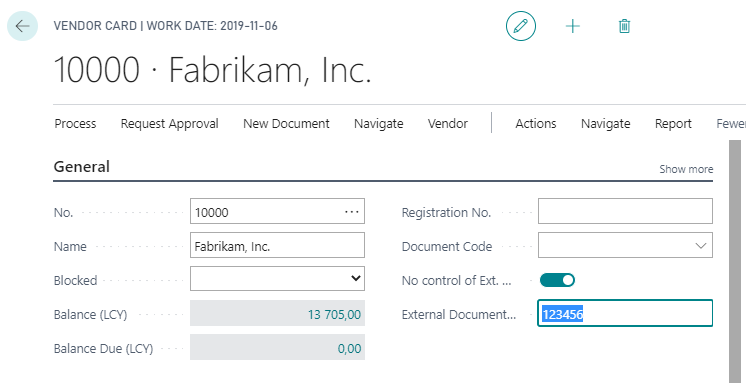The height and width of the screenshot is (383, 746).
Task: Open the Request Approval menu
Action: pyautogui.click(x=169, y=124)
